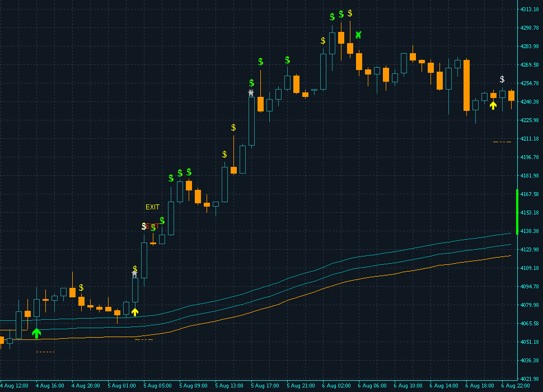
Task: Click the 6 Aug 10:00 time label
Action: pos(408,386)
